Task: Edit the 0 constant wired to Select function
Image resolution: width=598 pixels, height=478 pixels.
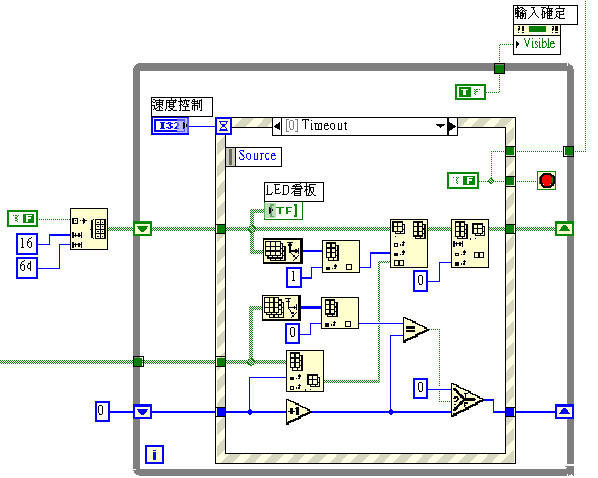Action: [420, 388]
